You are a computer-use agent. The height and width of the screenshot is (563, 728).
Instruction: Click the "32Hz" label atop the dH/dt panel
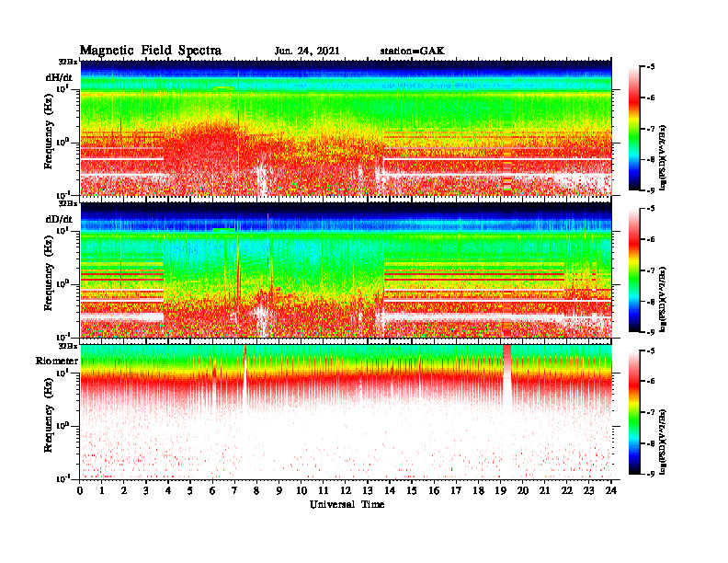tap(68, 62)
